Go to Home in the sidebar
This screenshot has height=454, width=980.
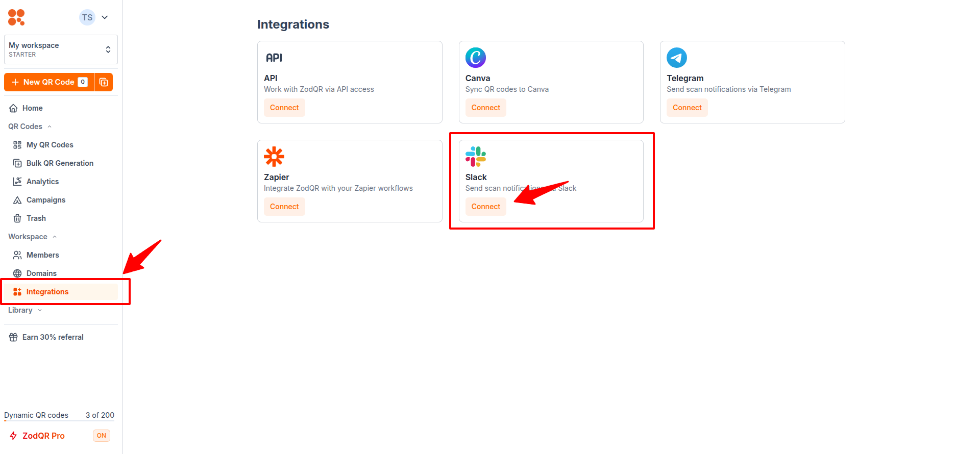tap(61, 108)
